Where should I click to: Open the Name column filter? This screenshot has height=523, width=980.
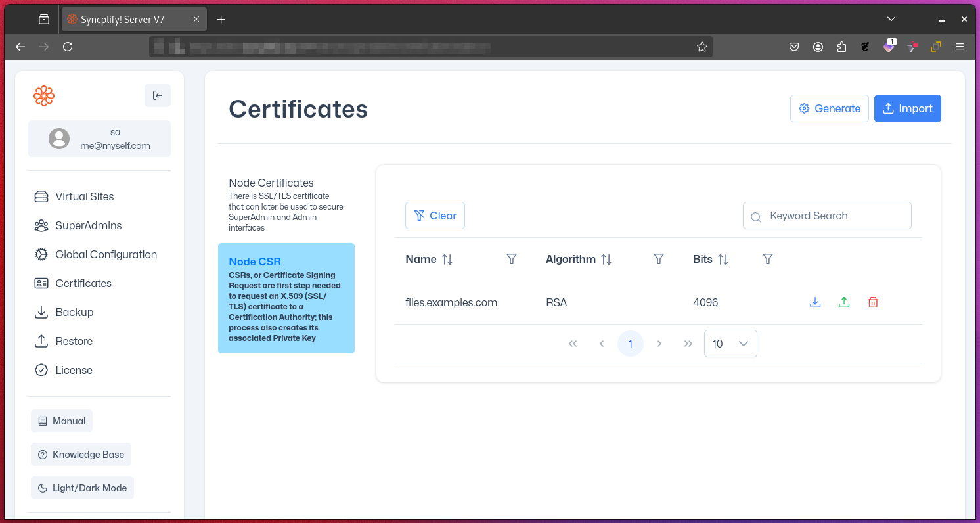[x=512, y=259]
